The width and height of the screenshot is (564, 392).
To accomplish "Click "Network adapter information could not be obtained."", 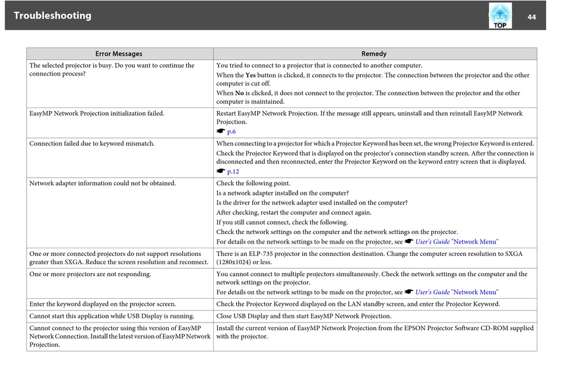I will [x=103, y=183].
